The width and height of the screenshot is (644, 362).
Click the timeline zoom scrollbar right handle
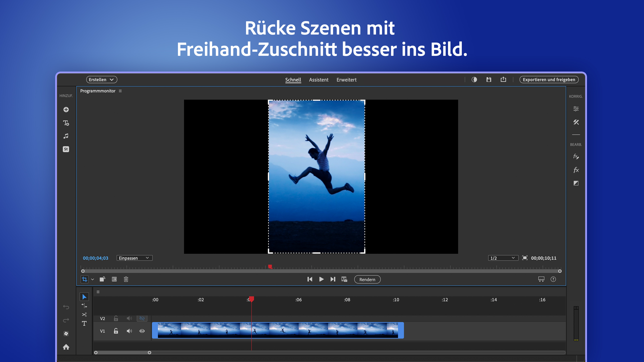tap(149, 352)
